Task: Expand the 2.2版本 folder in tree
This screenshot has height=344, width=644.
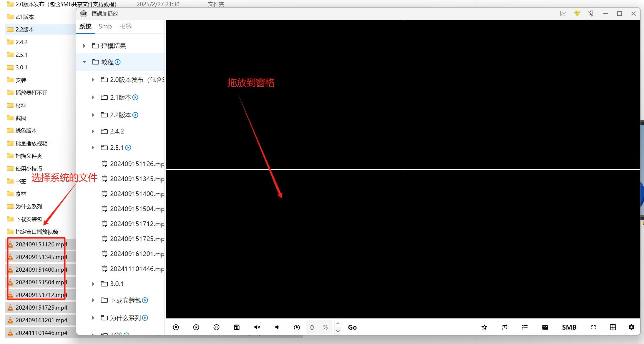Action: (93, 115)
